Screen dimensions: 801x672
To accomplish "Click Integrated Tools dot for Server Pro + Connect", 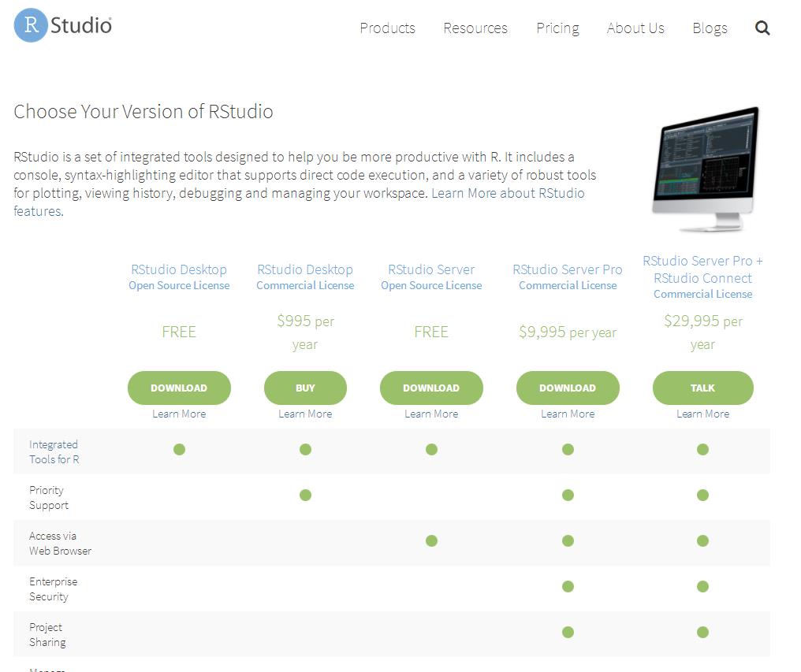I will coord(702,449).
